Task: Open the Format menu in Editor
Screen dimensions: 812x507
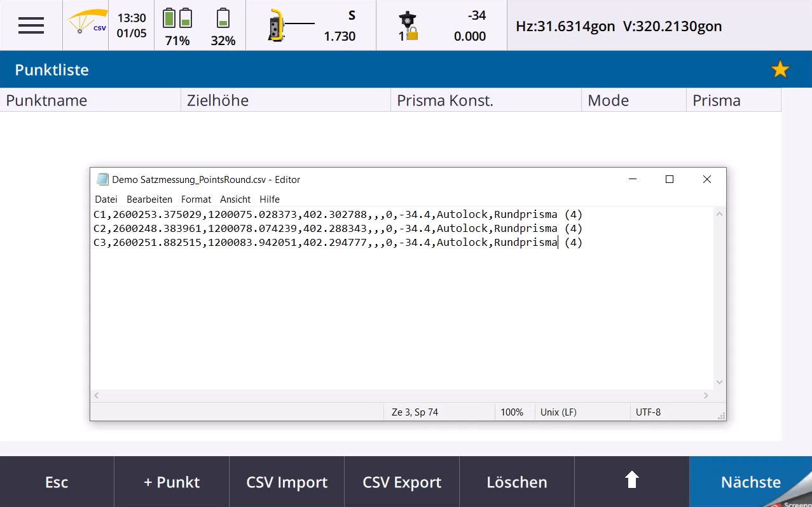Action: click(196, 199)
